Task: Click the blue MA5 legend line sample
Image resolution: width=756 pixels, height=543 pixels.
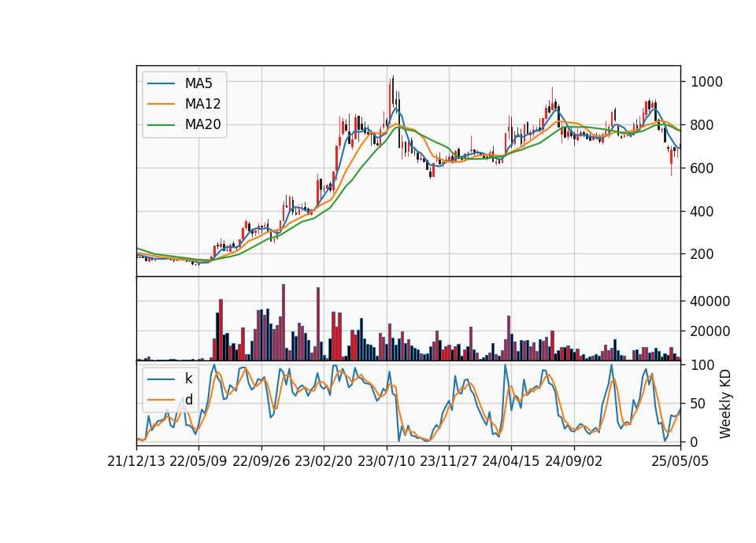Action: (161, 84)
